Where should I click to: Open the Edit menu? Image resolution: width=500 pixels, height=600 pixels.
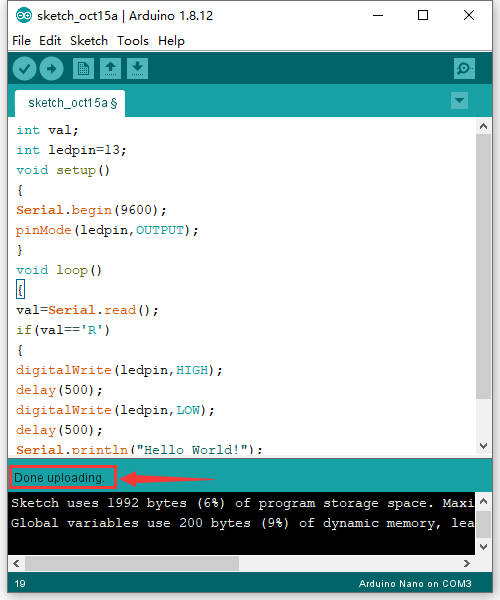click(x=50, y=41)
